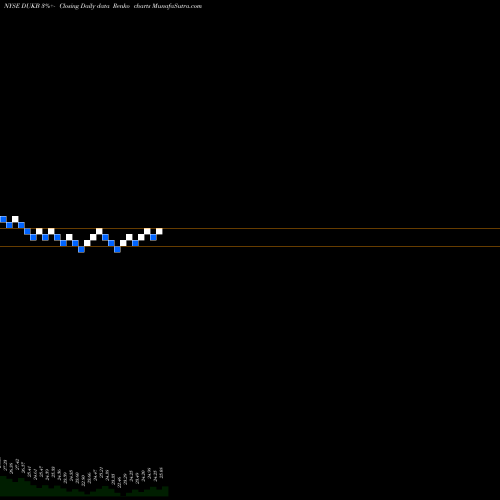Click the lower orange horizontal level line

250,247
